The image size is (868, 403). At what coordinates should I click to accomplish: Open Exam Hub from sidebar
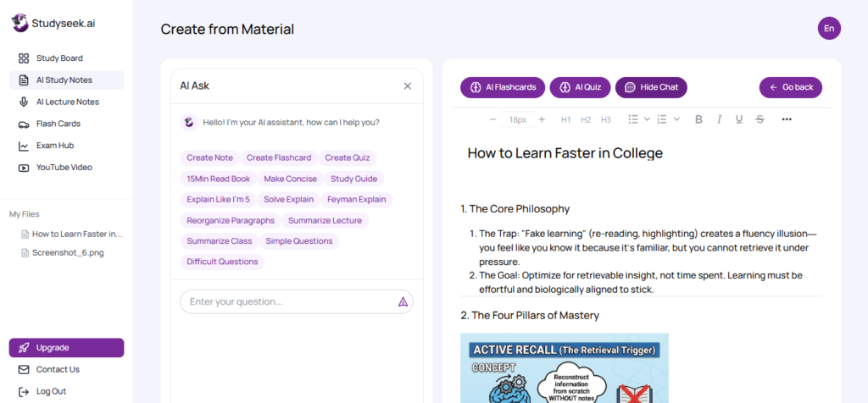pyautogui.click(x=66, y=146)
